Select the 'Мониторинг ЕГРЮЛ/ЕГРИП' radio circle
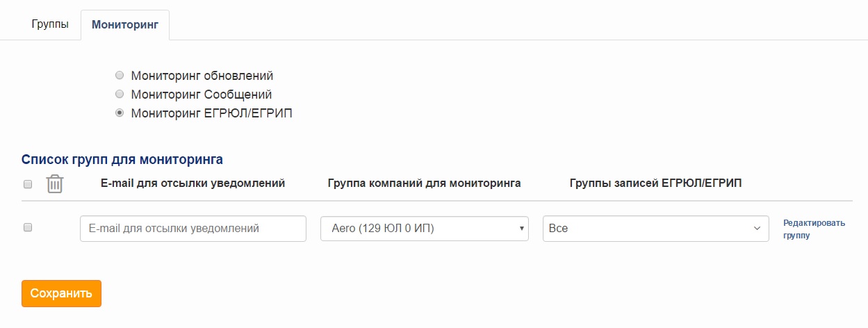Image resolution: width=868 pixels, height=328 pixels. coord(120,113)
